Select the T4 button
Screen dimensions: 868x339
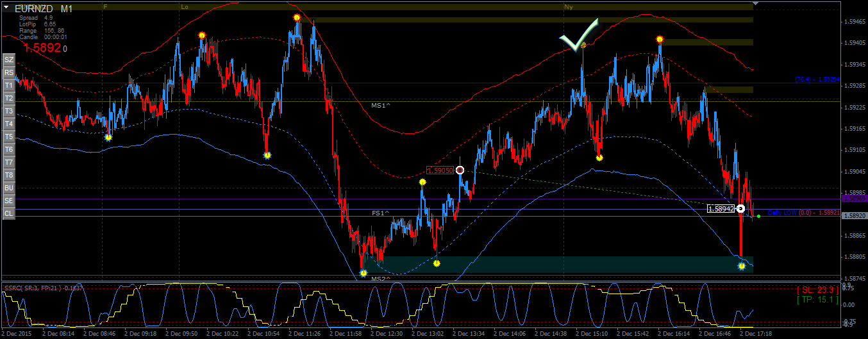(9, 124)
